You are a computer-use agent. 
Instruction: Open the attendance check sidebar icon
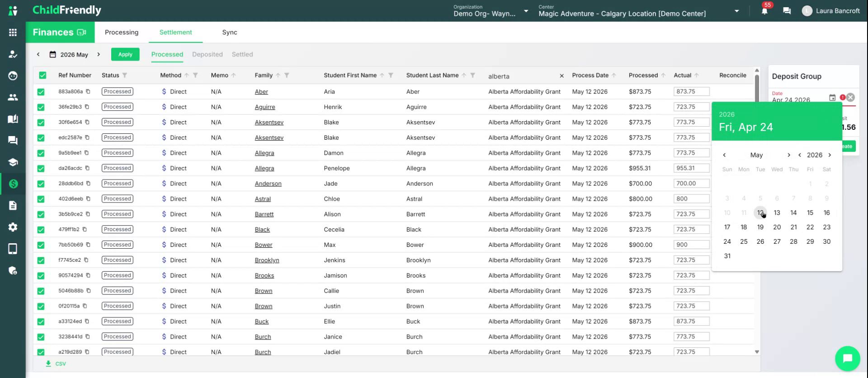pyautogui.click(x=13, y=54)
